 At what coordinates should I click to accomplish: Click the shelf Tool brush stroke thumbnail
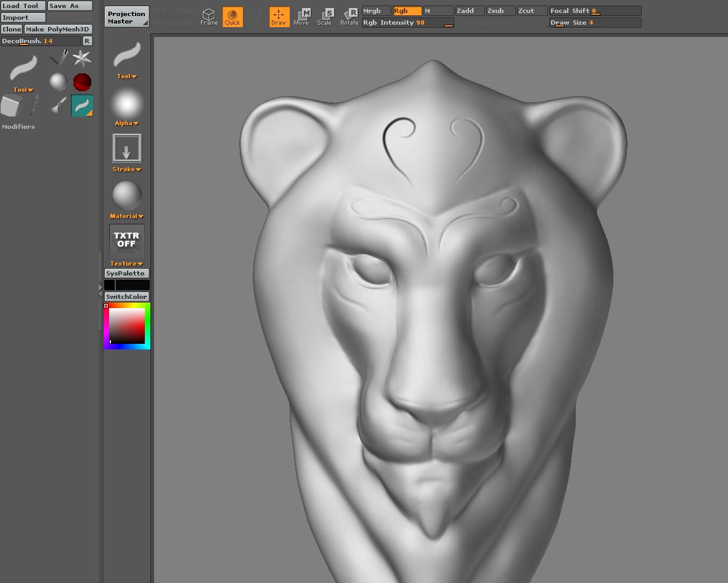127,55
